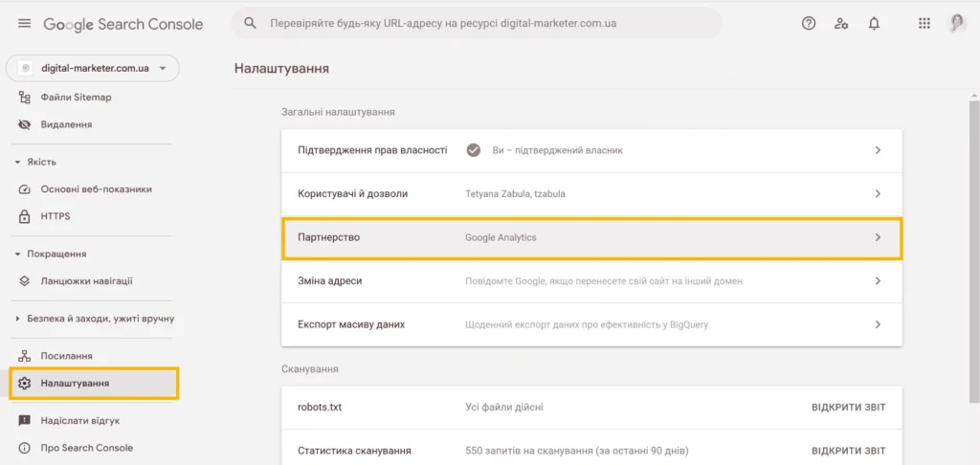Click the Google Search Console logo
980x465 pixels.
click(123, 24)
